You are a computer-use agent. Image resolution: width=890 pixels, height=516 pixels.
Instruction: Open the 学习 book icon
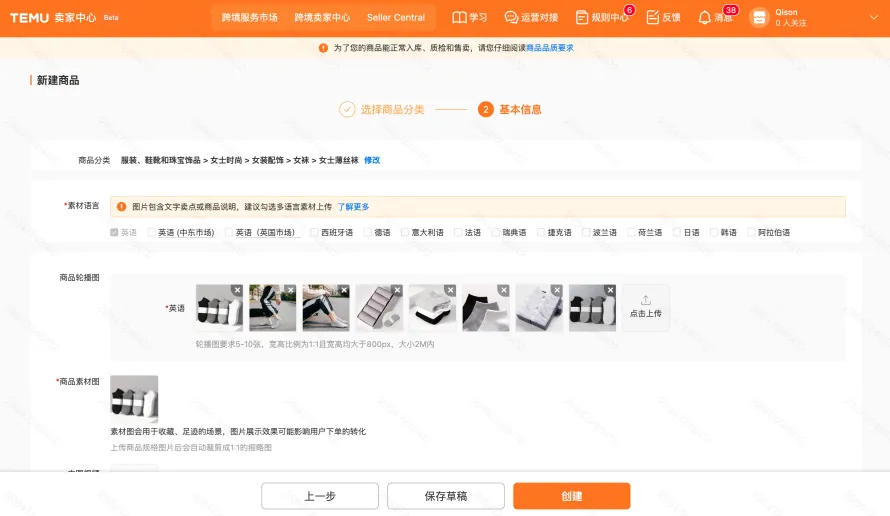(x=459, y=18)
